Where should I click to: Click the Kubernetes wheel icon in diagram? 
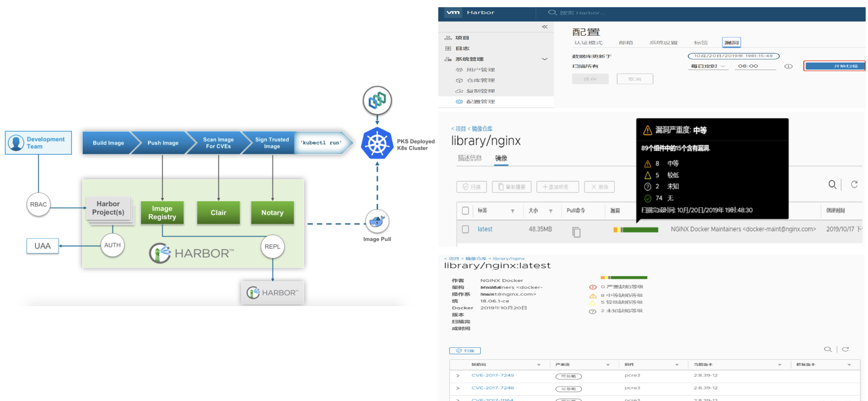(x=377, y=143)
